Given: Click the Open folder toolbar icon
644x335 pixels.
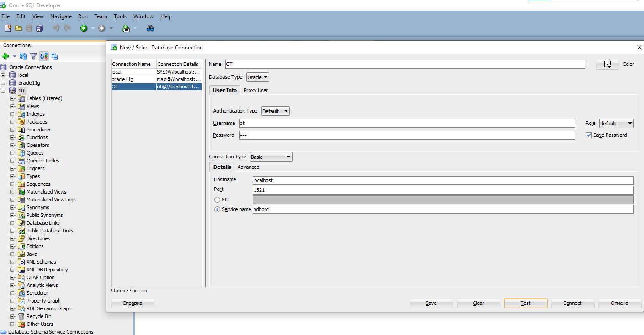Looking at the screenshot, I should [19, 28].
